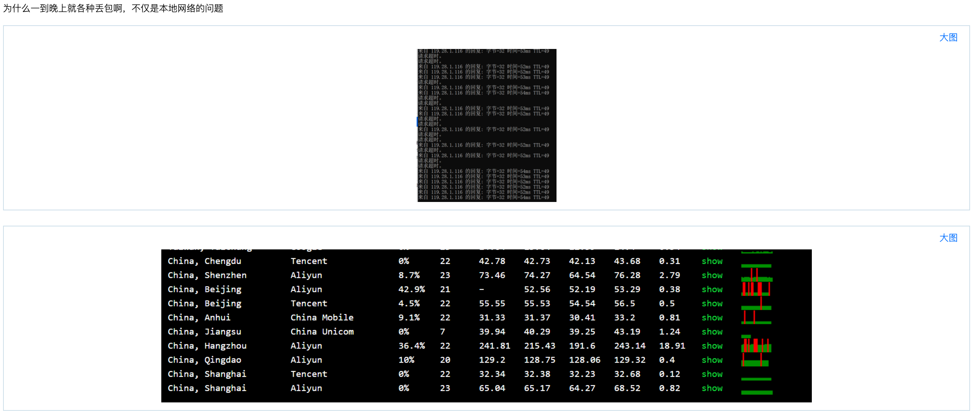Image resolution: width=980 pixels, height=420 pixels.
Task: Click the Hangzhou Aliyun loss graph
Action: pos(756,345)
